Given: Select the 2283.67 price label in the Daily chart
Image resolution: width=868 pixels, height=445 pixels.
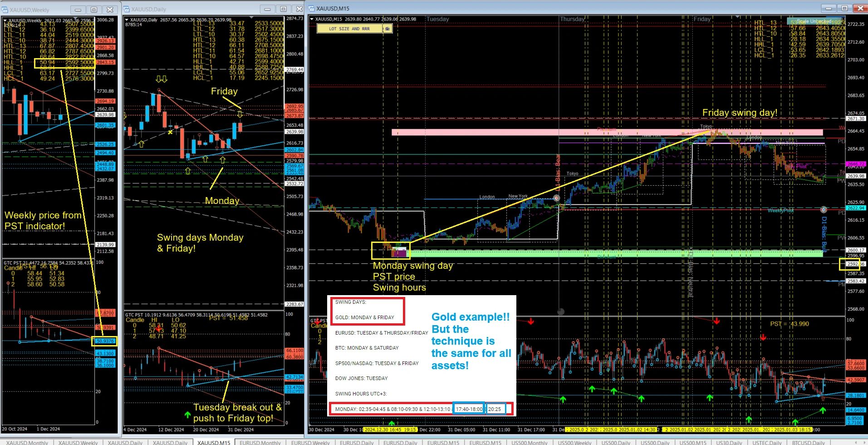Looking at the screenshot, I should click(294, 304).
